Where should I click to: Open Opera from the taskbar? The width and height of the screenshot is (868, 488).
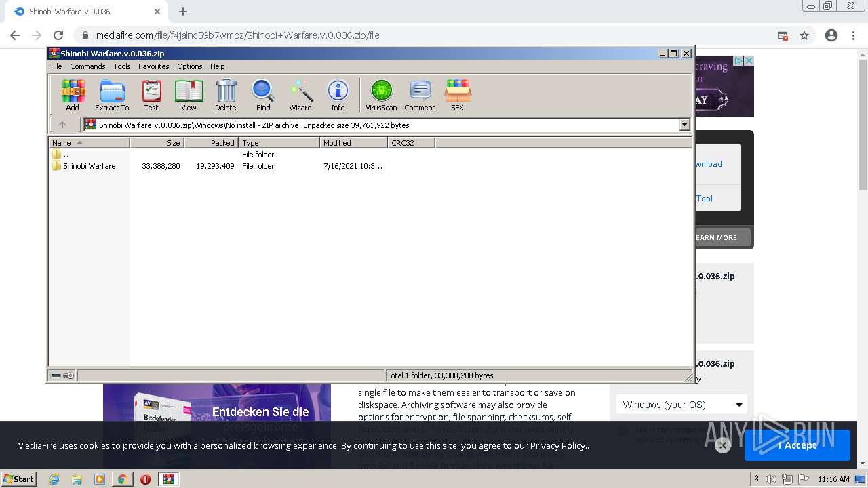(145, 479)
